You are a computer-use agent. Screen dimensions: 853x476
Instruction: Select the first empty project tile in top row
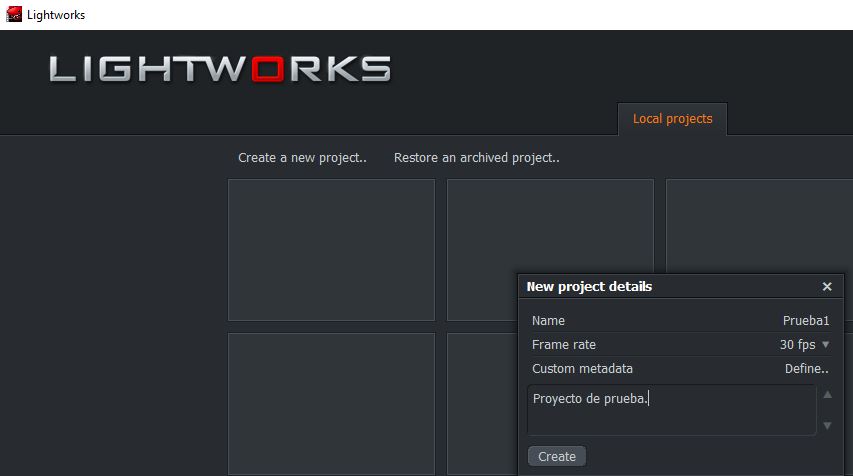click(331, 250)
